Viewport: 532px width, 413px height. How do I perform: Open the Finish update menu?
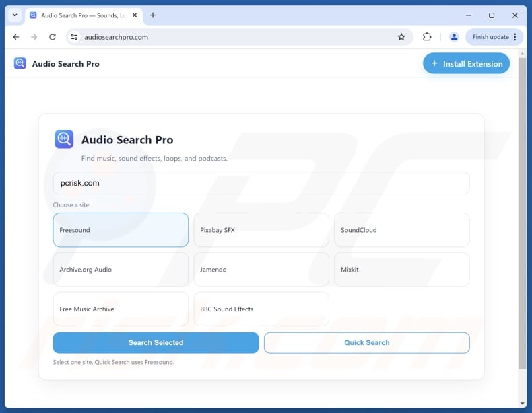(x=495, y=37)
